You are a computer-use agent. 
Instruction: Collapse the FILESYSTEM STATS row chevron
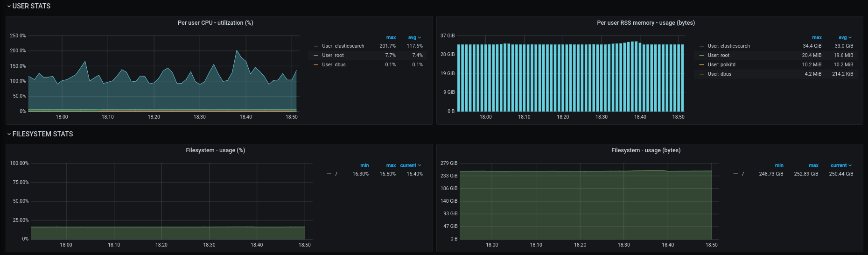click(x=9, y=135)
